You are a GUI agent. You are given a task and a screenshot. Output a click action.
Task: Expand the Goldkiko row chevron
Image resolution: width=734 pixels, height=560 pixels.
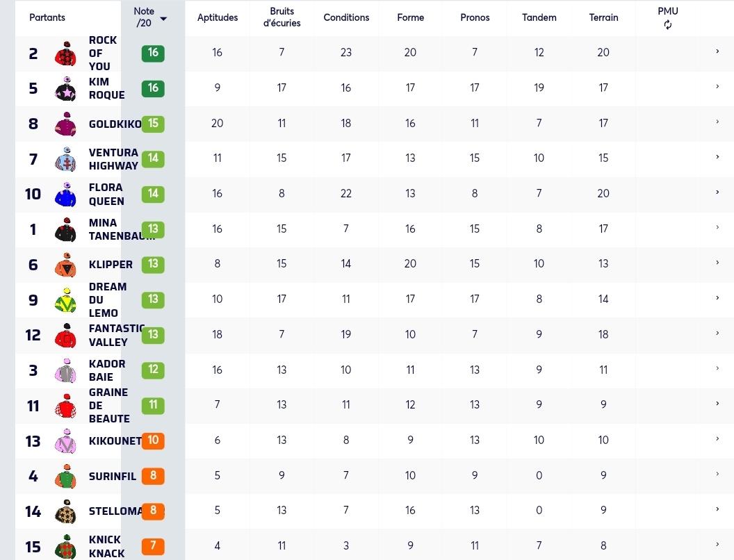(717, 122)
